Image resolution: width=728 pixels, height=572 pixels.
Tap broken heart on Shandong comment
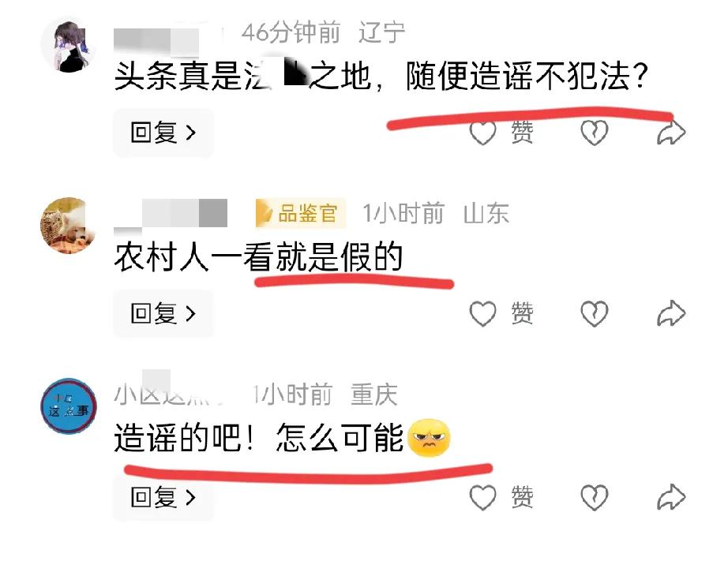[595, 313]
